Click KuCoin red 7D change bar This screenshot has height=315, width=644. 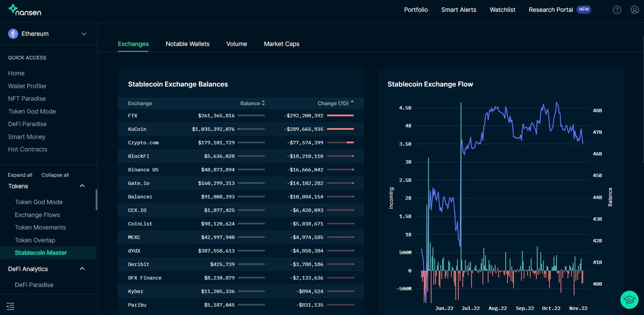click(x=340, y=129)
